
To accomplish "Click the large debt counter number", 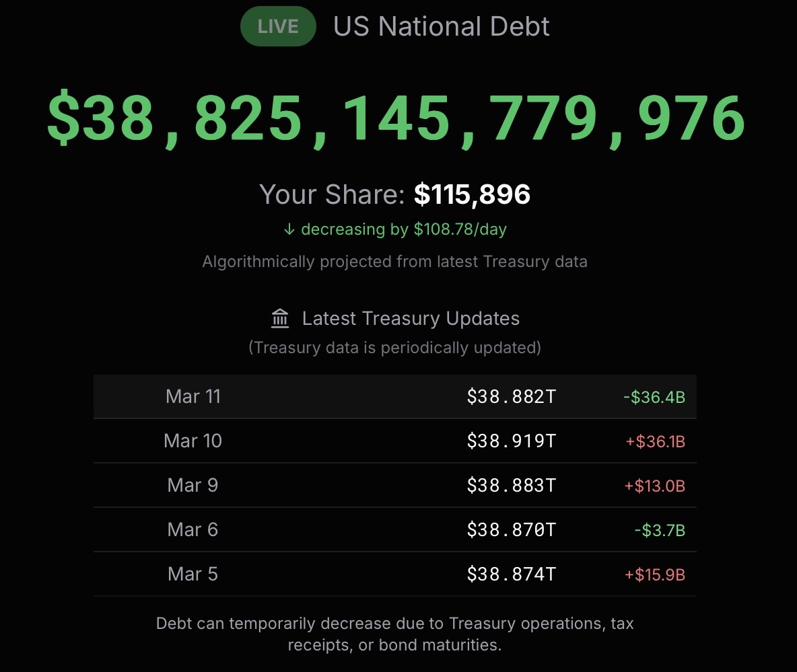I will coord(396,119).
